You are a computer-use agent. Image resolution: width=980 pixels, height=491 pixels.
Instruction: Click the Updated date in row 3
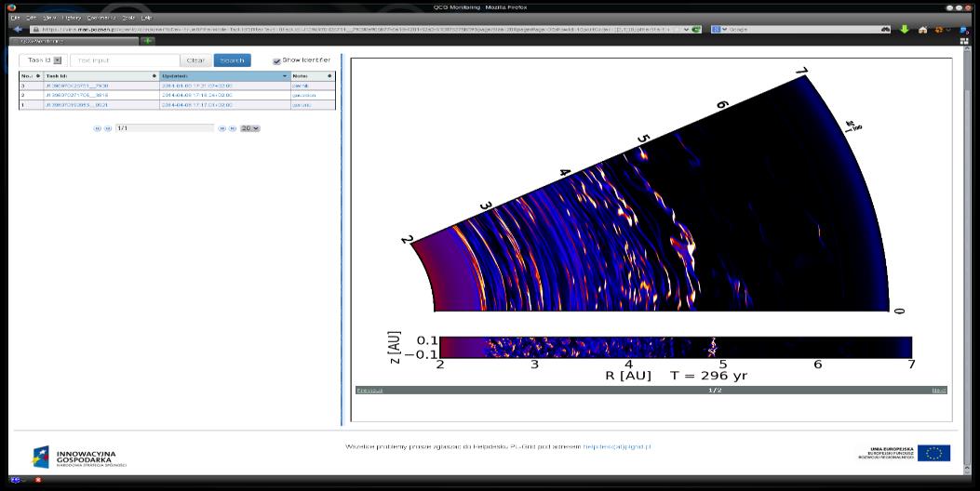point(197,86)
